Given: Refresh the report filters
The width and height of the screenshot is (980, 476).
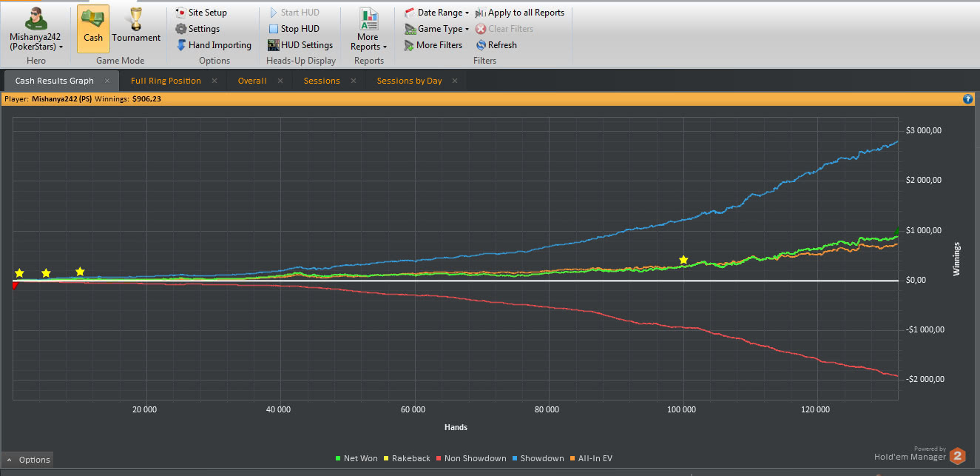Looking at the screenshot, I should click(496, 45).
